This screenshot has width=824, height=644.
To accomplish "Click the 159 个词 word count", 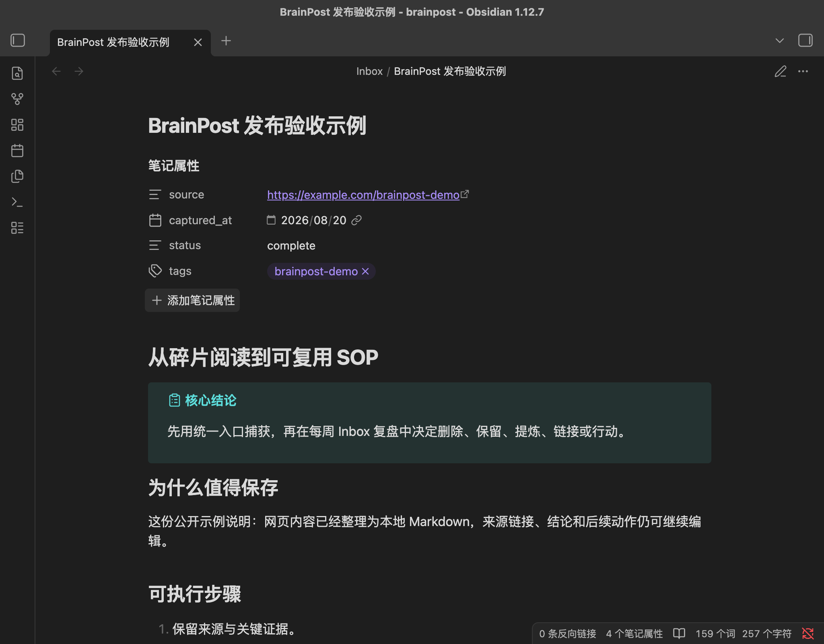I will click(715, 634).
